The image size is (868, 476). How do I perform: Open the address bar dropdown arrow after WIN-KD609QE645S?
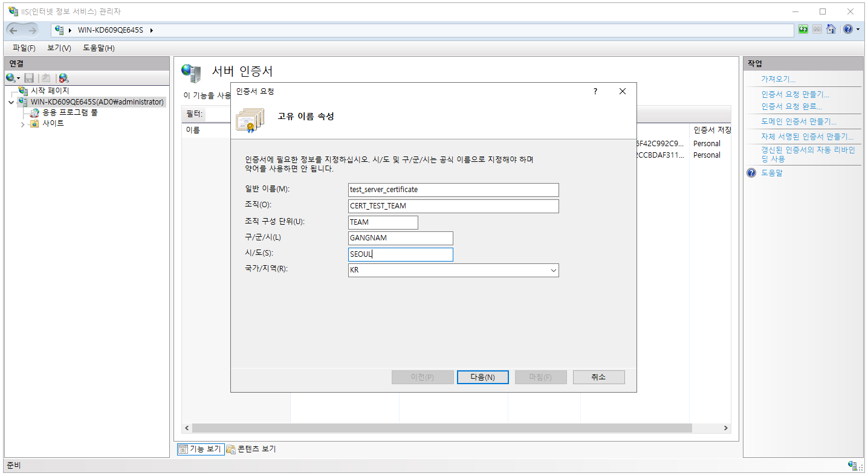pyautogui.click(x=151, y=30)
